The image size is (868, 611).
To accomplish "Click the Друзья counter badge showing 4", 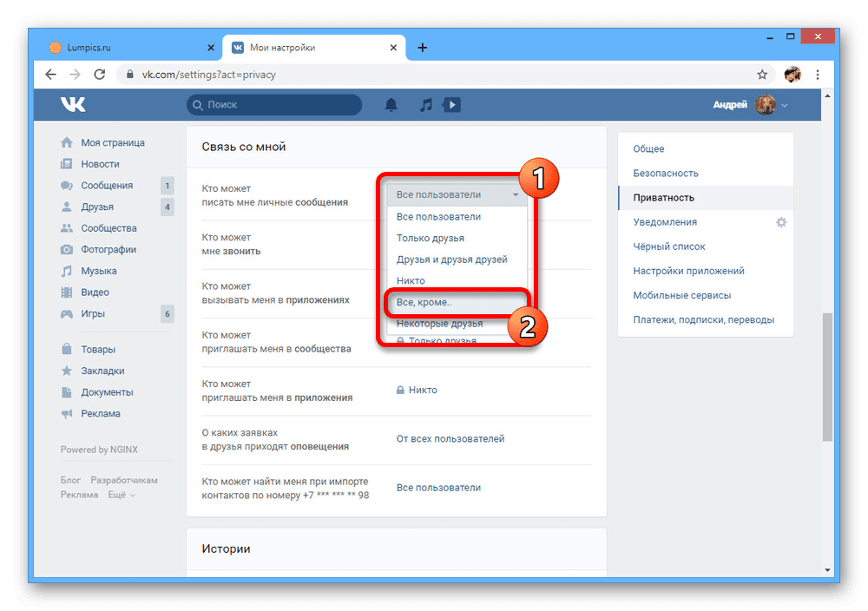I will coord(168,207).
